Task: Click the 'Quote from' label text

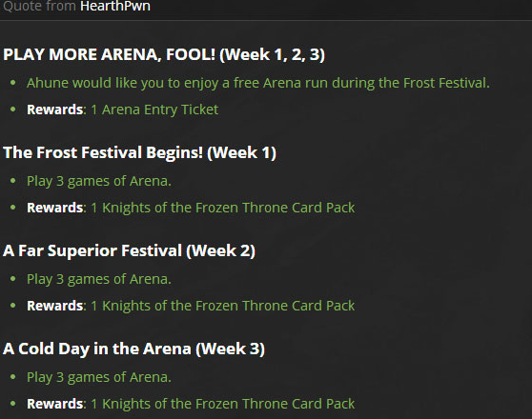Action: point(39,6)
